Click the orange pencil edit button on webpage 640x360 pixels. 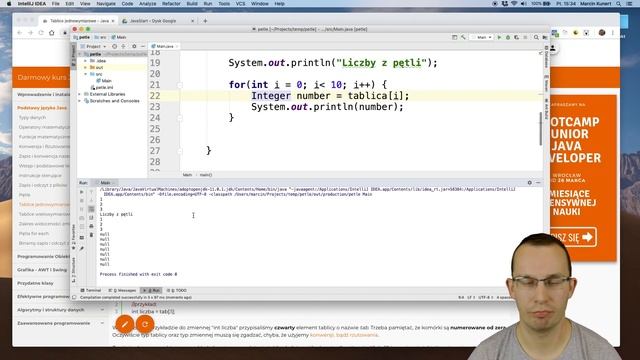coord(125,324)
